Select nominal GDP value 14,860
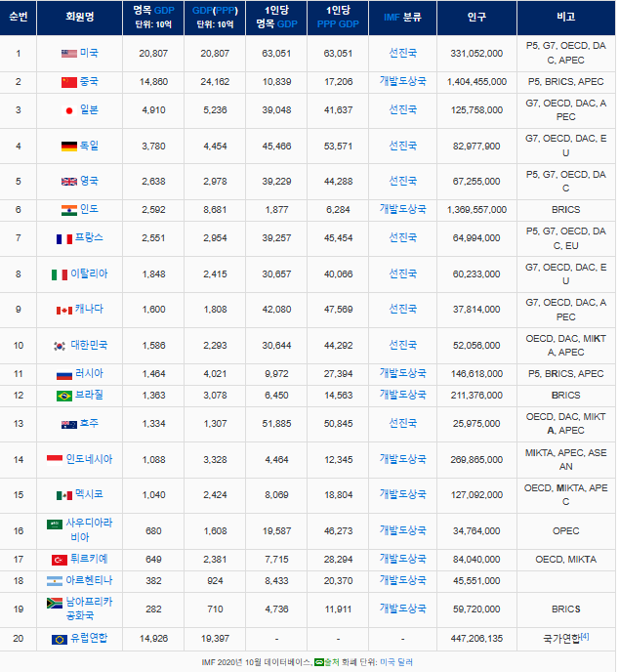The height and width of the screenshot is (672, 619). 153,82
